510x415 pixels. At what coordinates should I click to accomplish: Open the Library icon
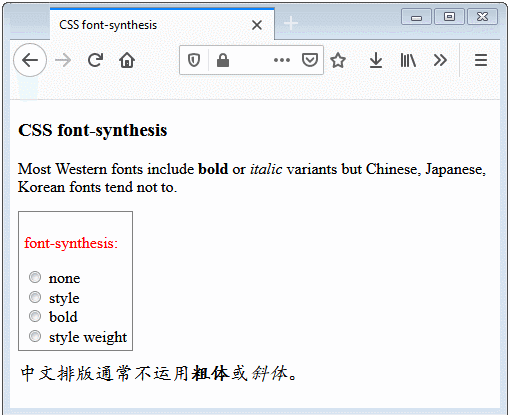coord(408,60)
